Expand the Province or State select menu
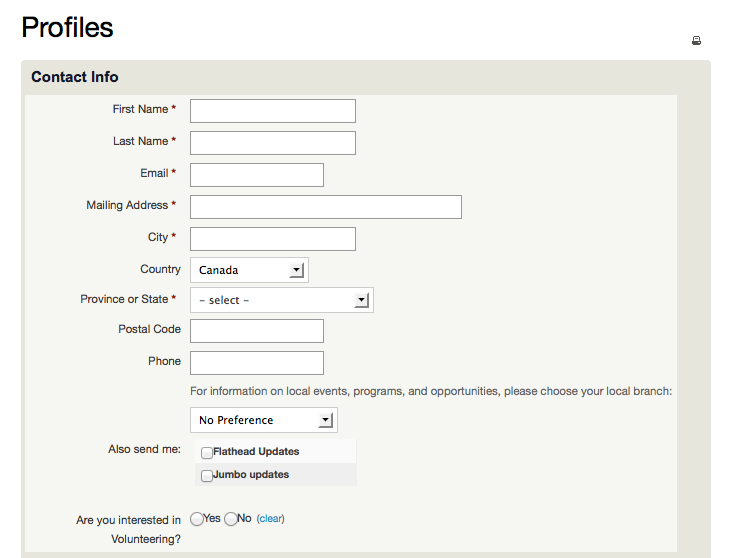 pos(282,300)
